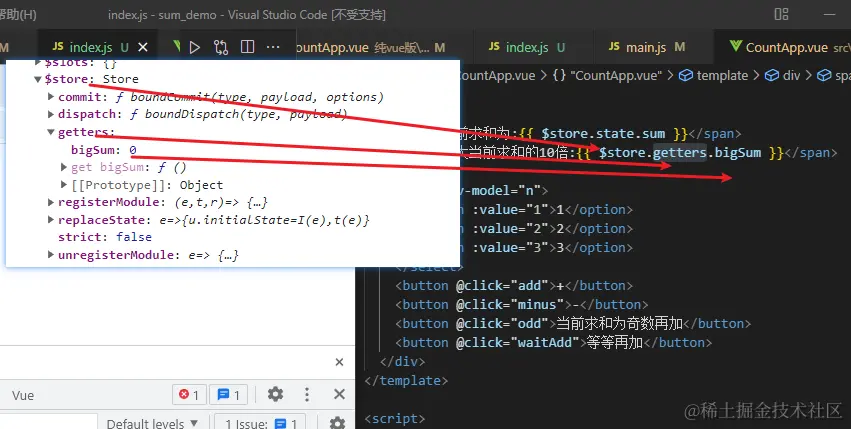Open DevTools more options kebab menu
The height and width of the screenshot is (429, 851).
coord(307,394)
